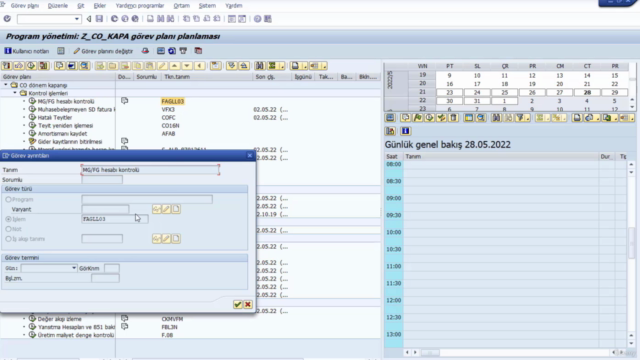Image resolution: width=640 pixels, height=360 pixels.
Task: Click customize layout icon in standard toolbar
Action: 268,19
